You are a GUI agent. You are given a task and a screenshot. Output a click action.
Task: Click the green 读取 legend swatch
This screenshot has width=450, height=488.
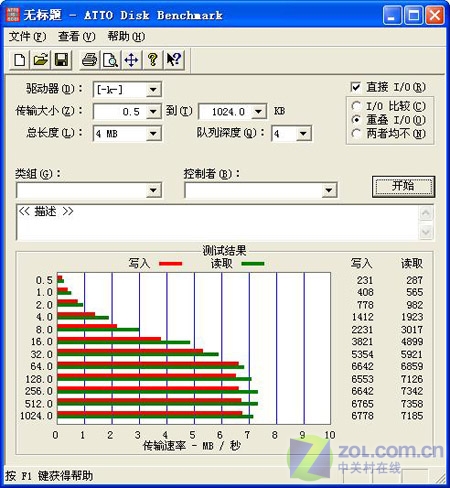(253, 264)
